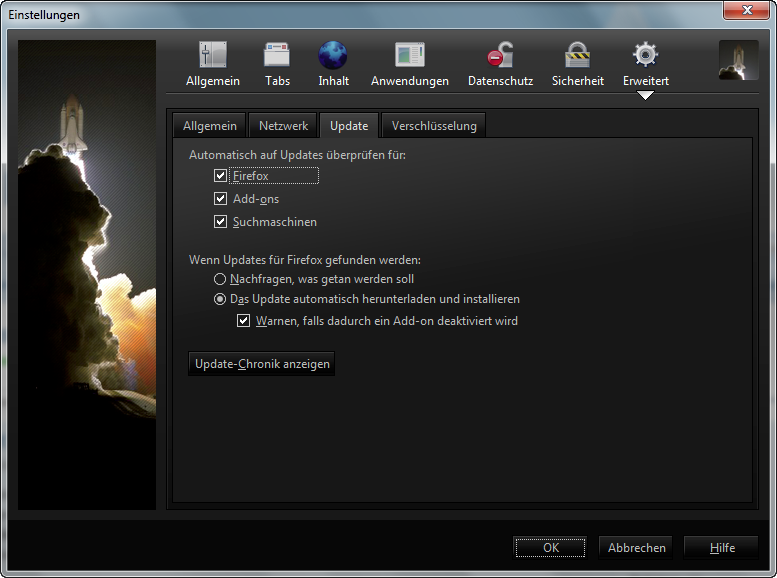Select the Inhalt globe icon
The width and height of the screenshot is (777, 578).
[333, 55]
